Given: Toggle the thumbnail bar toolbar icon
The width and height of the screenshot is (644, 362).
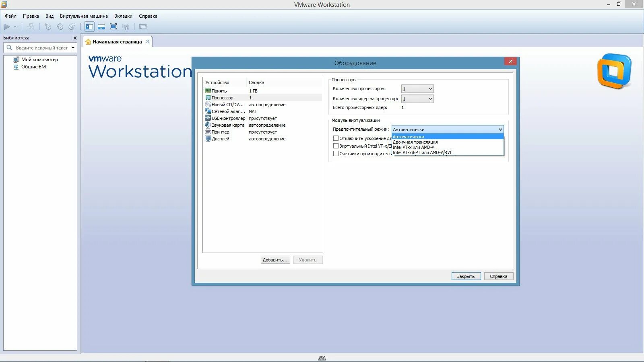Looking at the screenshot, I should pos(101,27).
